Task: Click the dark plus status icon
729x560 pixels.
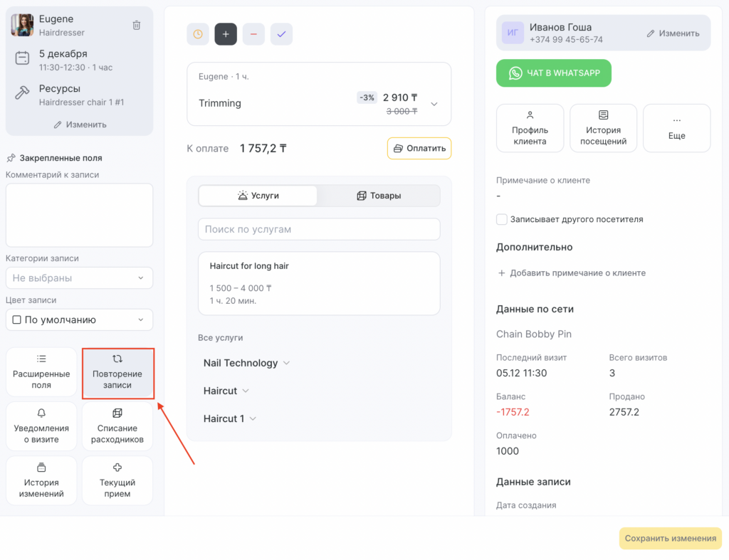Action: tap(226, 34)
